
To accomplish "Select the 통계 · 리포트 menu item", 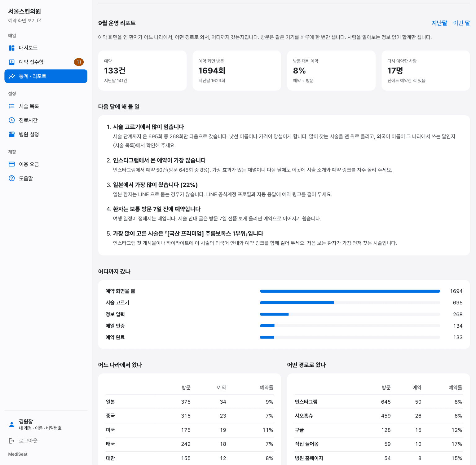I will coord(46,76).
